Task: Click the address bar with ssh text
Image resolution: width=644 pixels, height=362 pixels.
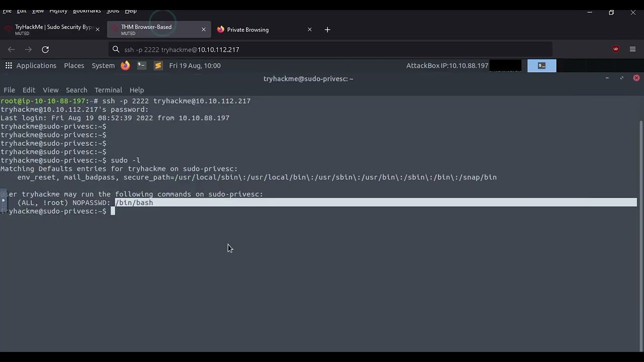Action: 331,49
